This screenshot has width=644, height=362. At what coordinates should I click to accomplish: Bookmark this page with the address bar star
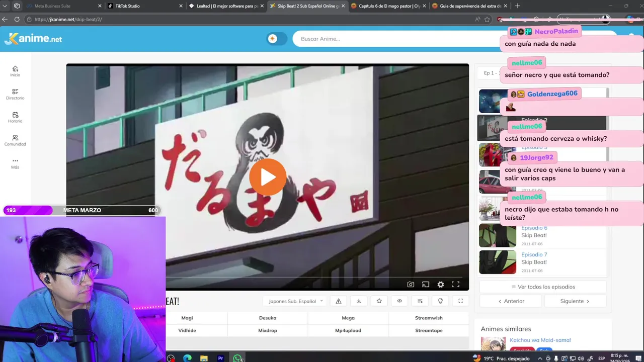click(487, 19)
